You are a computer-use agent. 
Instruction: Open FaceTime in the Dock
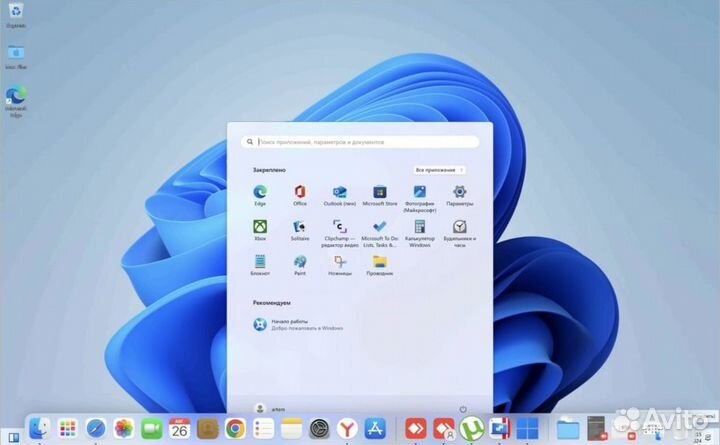152,429
